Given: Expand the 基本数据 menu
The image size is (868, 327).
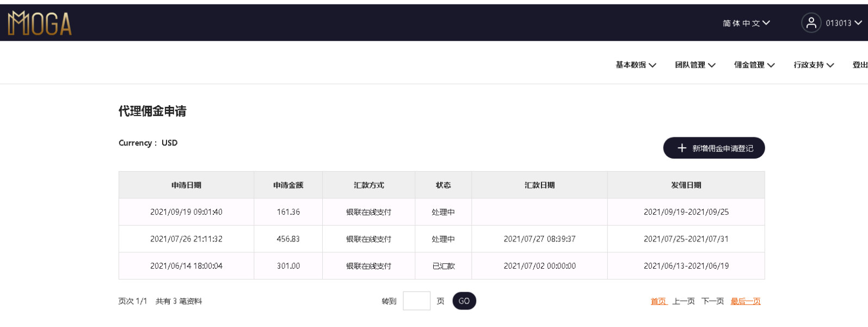Looking at the screenshot, I should pos(636,65).
